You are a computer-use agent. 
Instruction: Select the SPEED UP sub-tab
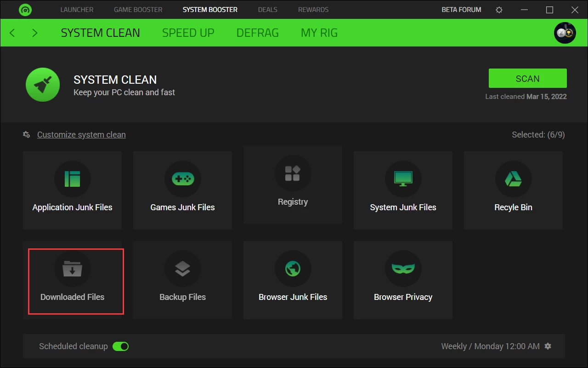[188, 33]
